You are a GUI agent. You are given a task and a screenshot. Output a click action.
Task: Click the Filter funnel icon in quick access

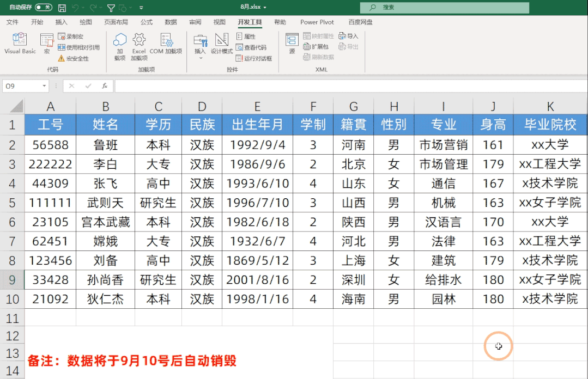(111, 8)
